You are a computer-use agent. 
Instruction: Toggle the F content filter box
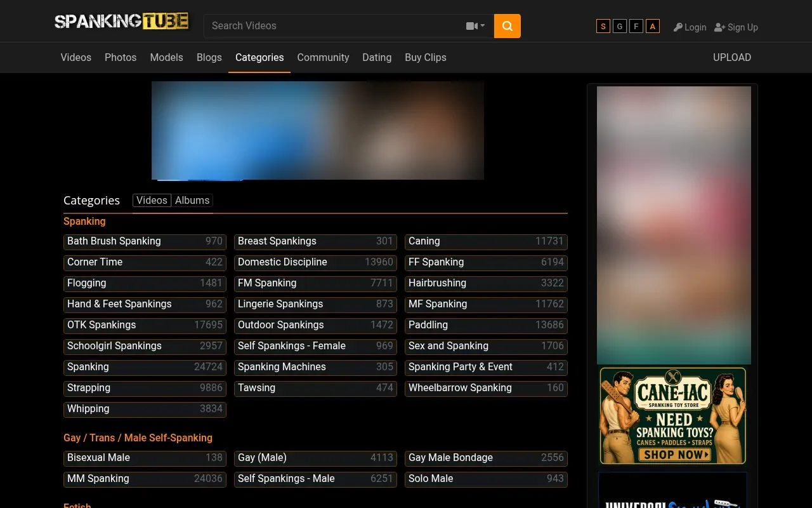(636, 26)
